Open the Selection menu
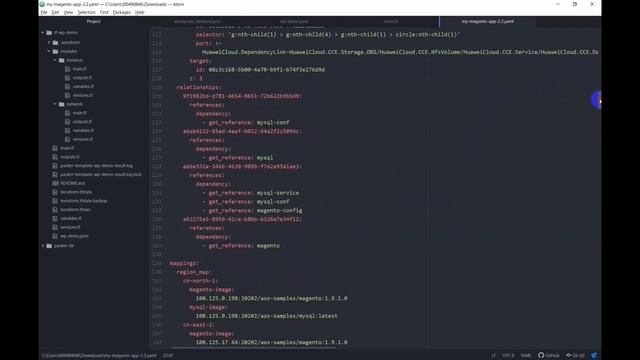This screenshot has width=640, height=360. click(x=86, y=12)
